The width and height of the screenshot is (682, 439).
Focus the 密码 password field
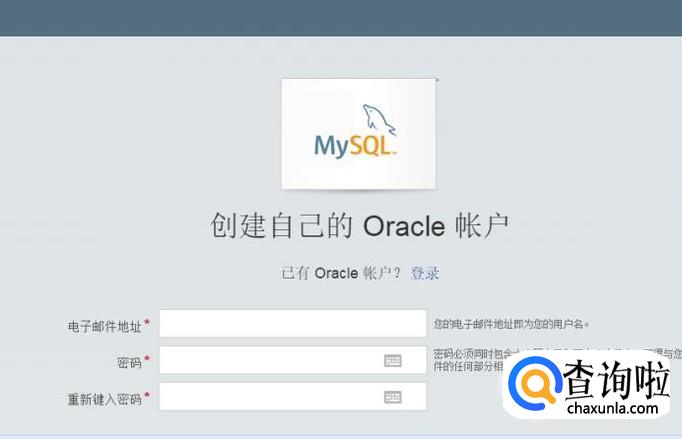(293, 360)
